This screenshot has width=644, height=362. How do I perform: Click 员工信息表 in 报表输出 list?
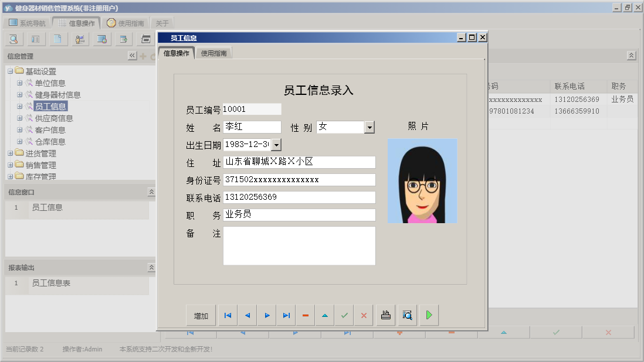(77, 283)
